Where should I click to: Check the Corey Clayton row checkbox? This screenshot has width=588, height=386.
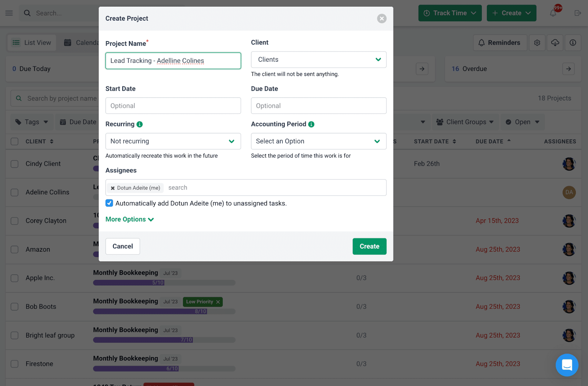click(15, 221)
